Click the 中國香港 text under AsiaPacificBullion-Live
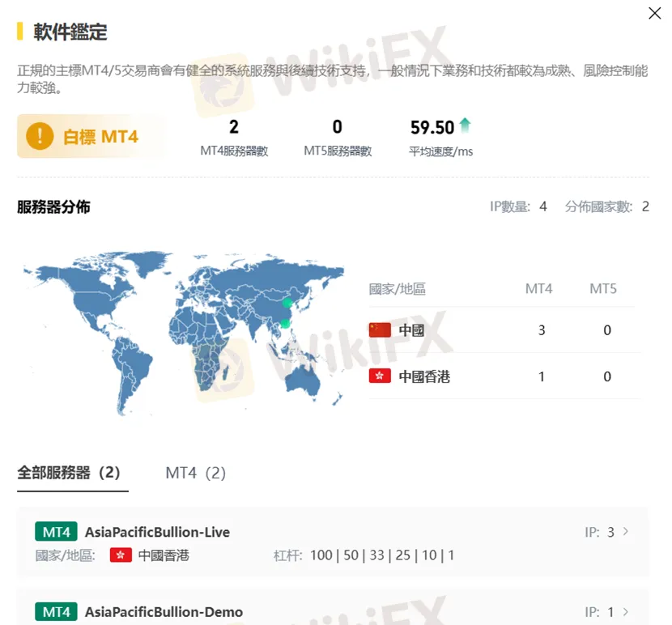 [x=164, y=555]
